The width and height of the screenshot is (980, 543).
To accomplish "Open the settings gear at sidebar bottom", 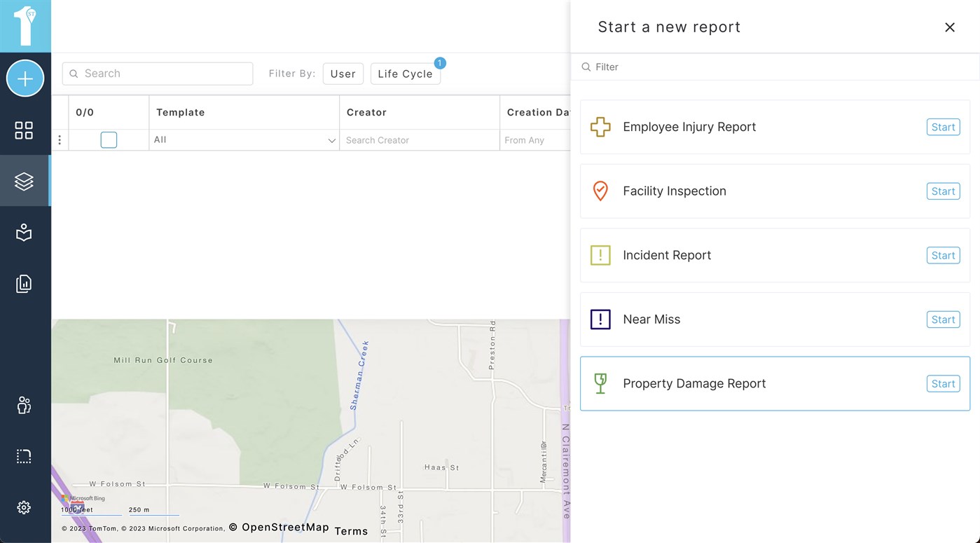I will (24, 507).
